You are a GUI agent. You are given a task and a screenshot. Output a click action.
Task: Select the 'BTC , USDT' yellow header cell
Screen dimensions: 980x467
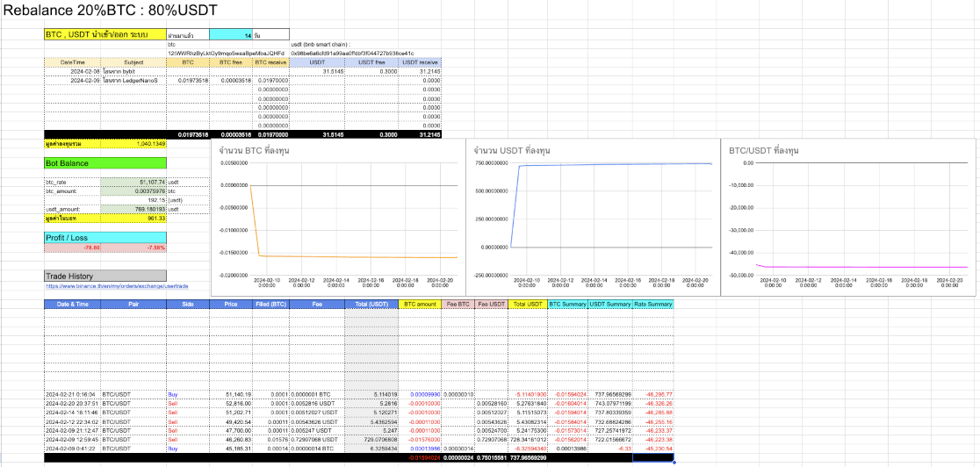(105, 35)
